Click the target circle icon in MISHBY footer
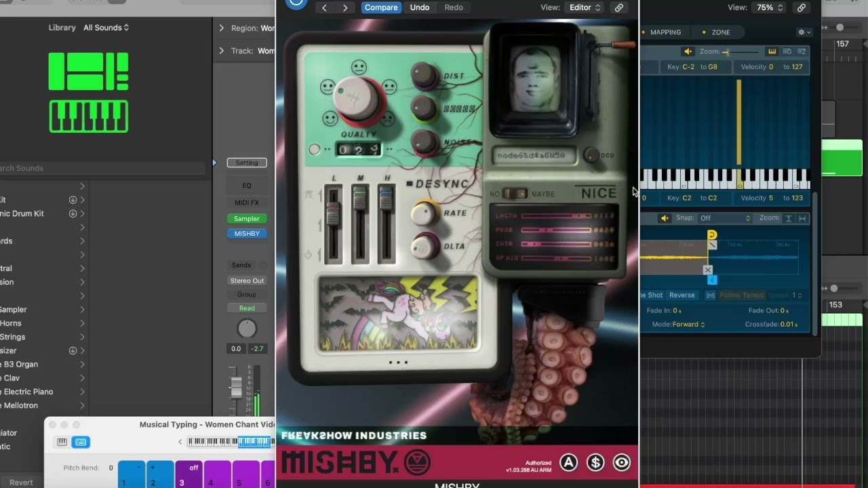 (x=622, y=462)
